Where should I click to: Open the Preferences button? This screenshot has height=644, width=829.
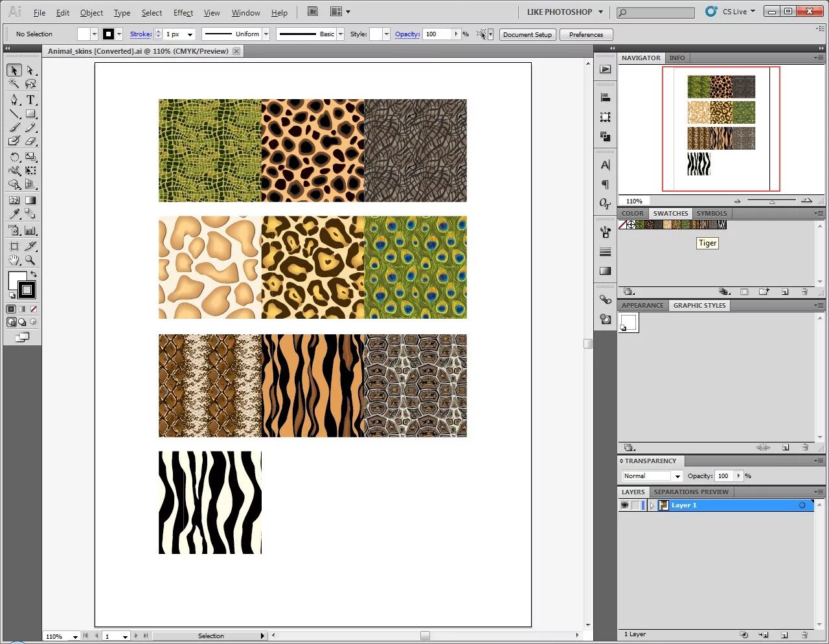586,34
